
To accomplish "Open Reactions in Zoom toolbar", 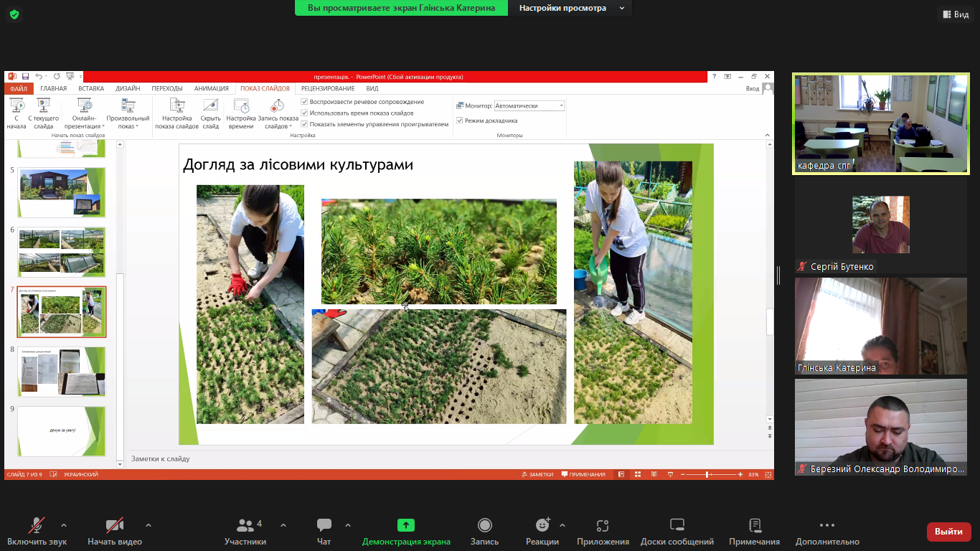I will [542, 525].
